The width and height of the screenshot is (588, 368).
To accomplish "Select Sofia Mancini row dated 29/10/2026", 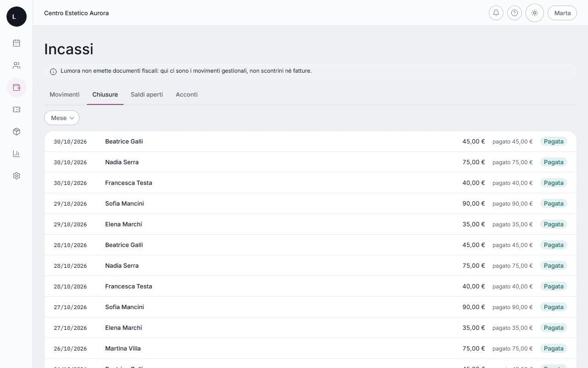I will (x=311, y=203).
